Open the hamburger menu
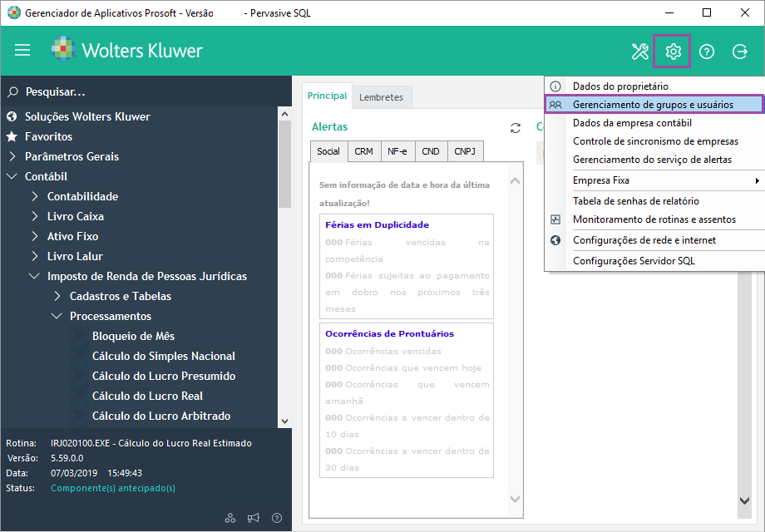The width and height of the screenshot is (765, 532). [22, 50]
